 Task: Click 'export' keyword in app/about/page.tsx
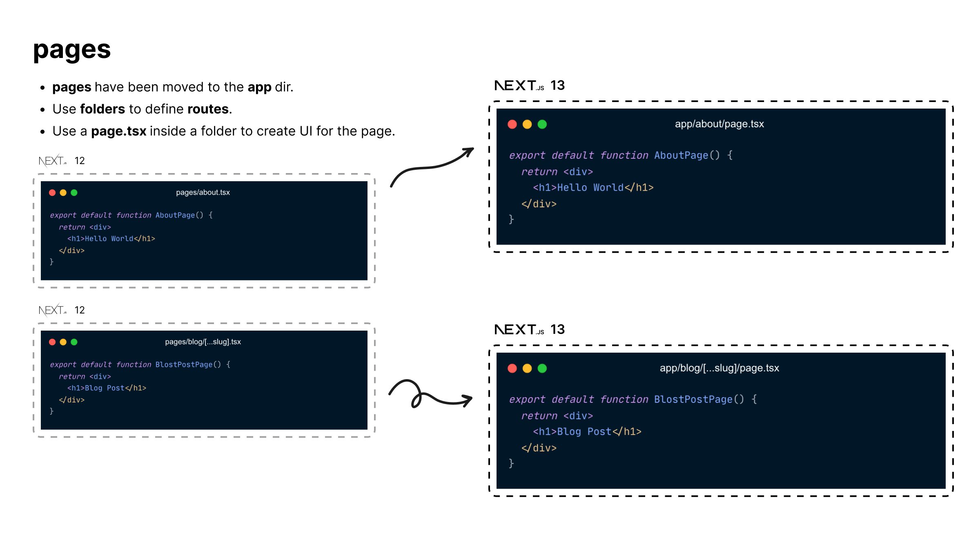(527, 156)
